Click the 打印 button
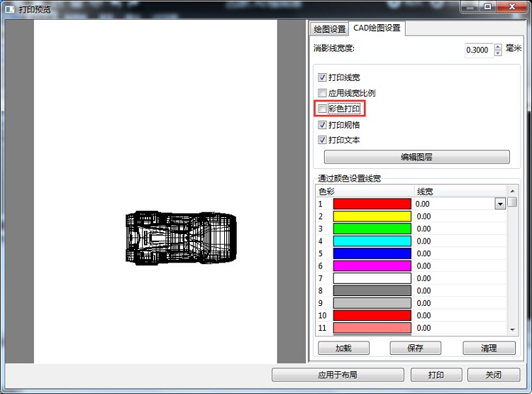 pyautogui.click(x=436, y=375)
